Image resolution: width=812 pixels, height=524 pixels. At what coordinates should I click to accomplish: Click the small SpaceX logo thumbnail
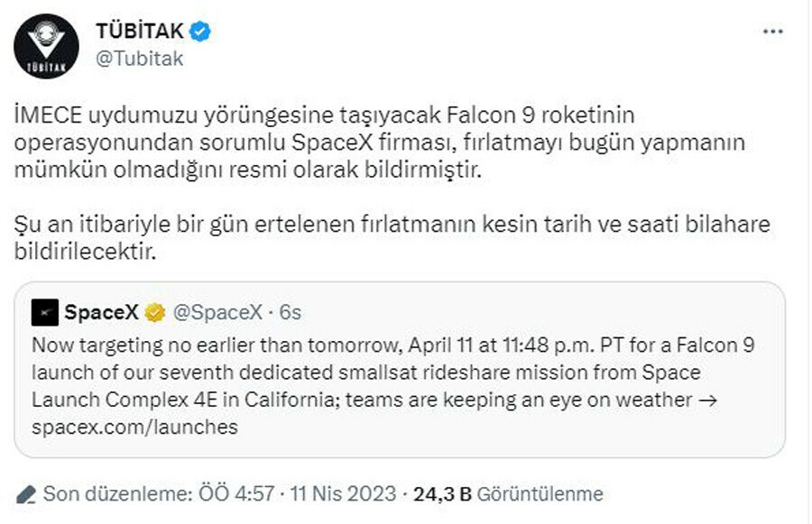tap(46, 313)
